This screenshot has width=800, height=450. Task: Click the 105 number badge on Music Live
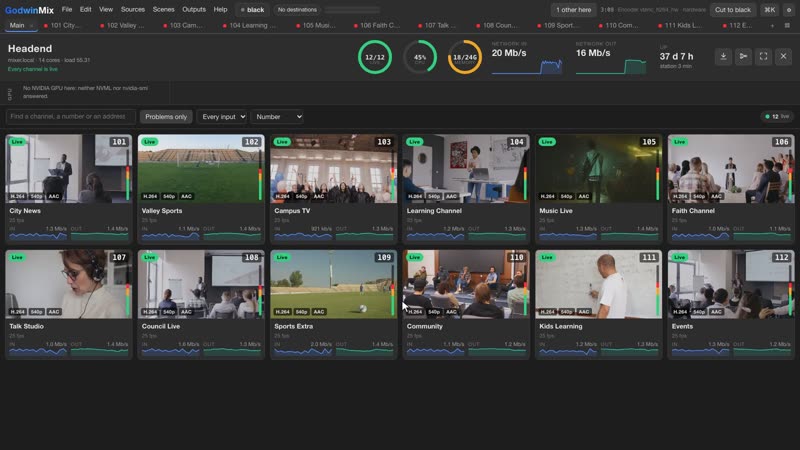(649, 142)
